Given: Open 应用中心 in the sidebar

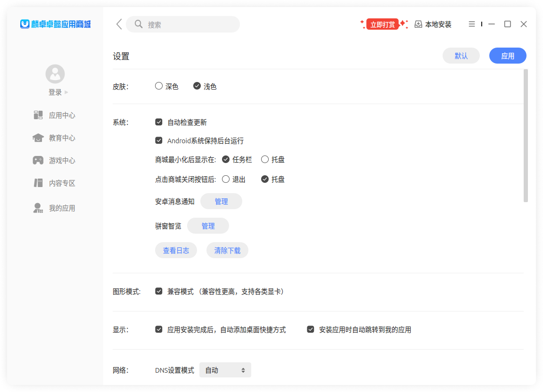Looking at the screenshot, I should click(62, 115).
